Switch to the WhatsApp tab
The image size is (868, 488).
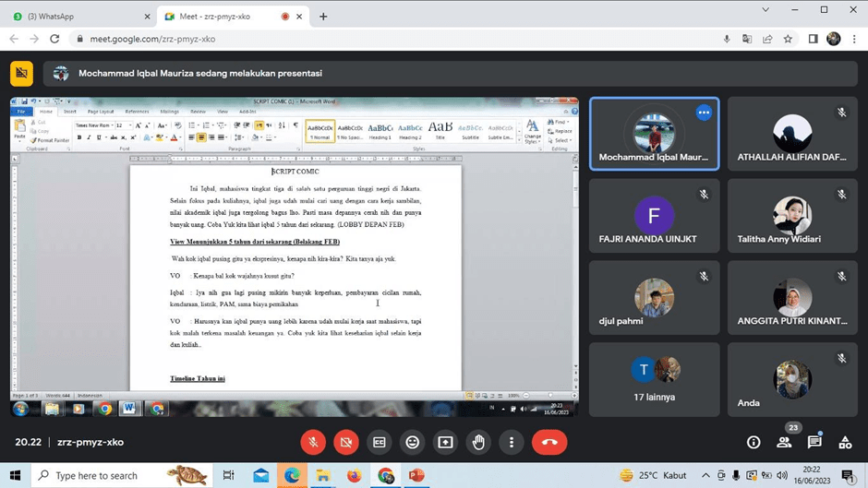point(78,17)
